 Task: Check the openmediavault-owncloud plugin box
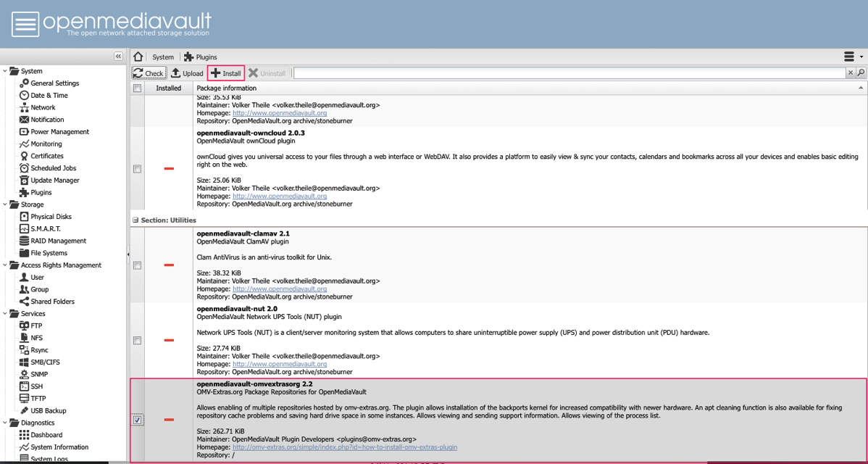click(x=137, y=169)
